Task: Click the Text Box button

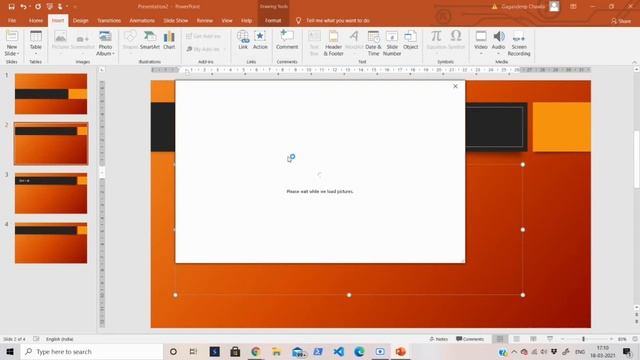Action: pos(314,43)
